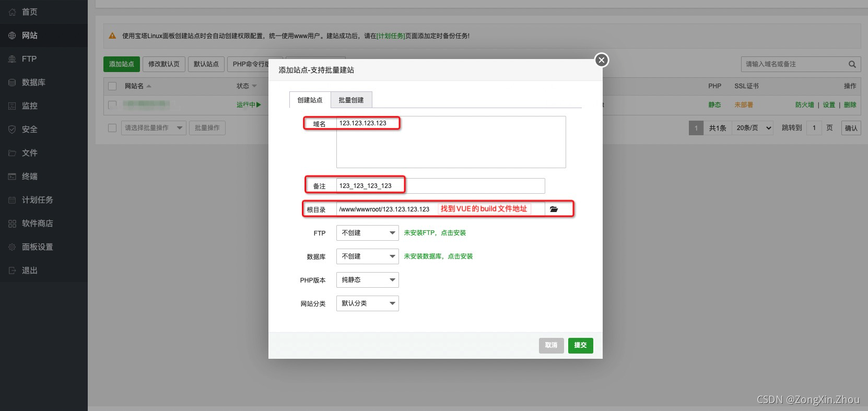This screenshot has height=411, width=868.
Task: Click the running status play icon 运行中
Action: [259, 104]
